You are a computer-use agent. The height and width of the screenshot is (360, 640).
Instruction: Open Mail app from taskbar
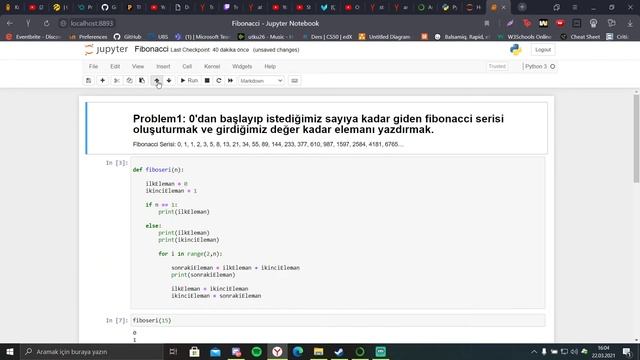(x=216, y=351)
